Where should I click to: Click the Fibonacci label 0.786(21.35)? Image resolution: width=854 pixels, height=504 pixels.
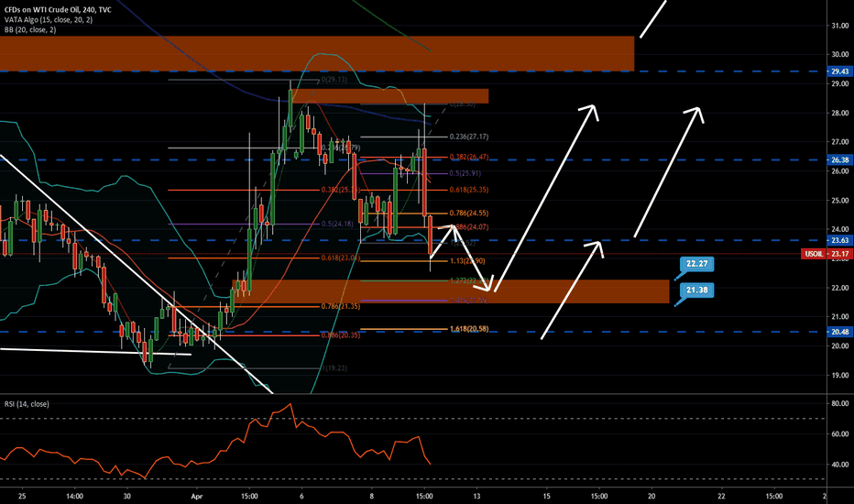tap(340, 306)
